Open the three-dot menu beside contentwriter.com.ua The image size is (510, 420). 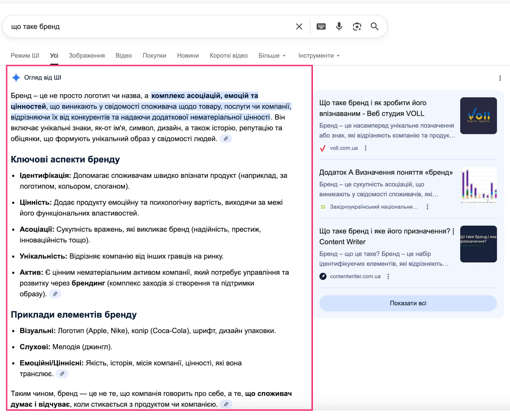point(389,276)
